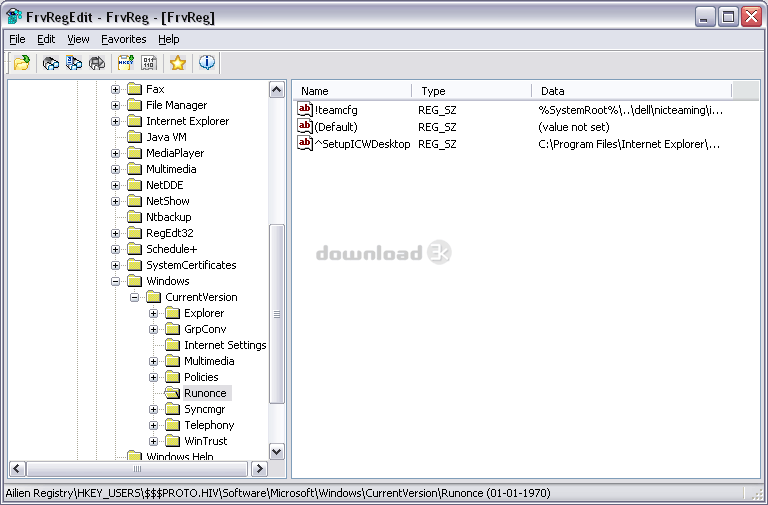This screenshot has width=768, height=505.
Task: Expand the Fax key
Action: 115,89
